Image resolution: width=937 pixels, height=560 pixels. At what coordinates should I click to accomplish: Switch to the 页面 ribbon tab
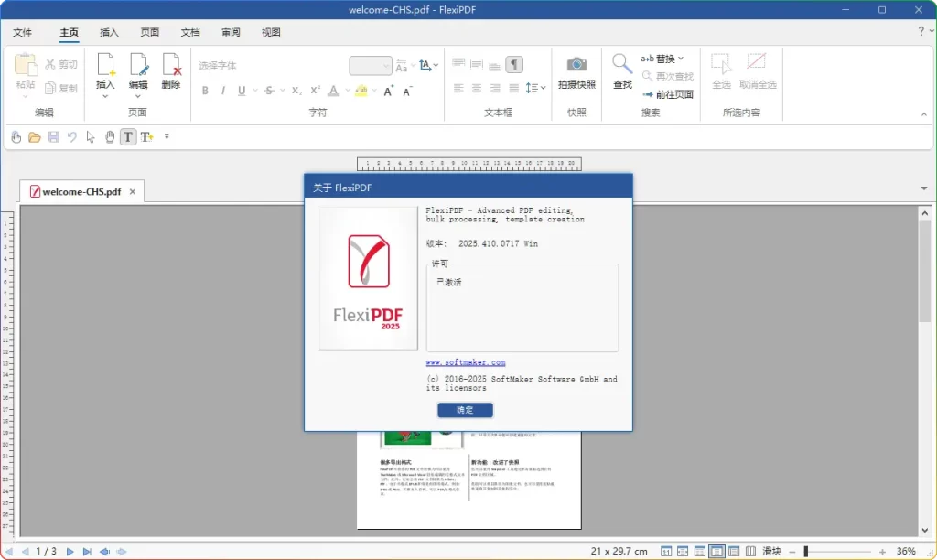[149, 32]
